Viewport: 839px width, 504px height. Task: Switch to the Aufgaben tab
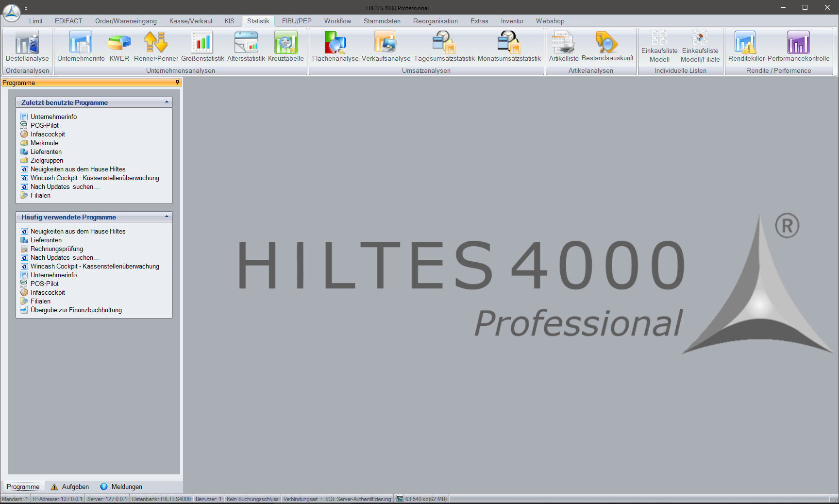pyautogui.click(x=70, y=487)
